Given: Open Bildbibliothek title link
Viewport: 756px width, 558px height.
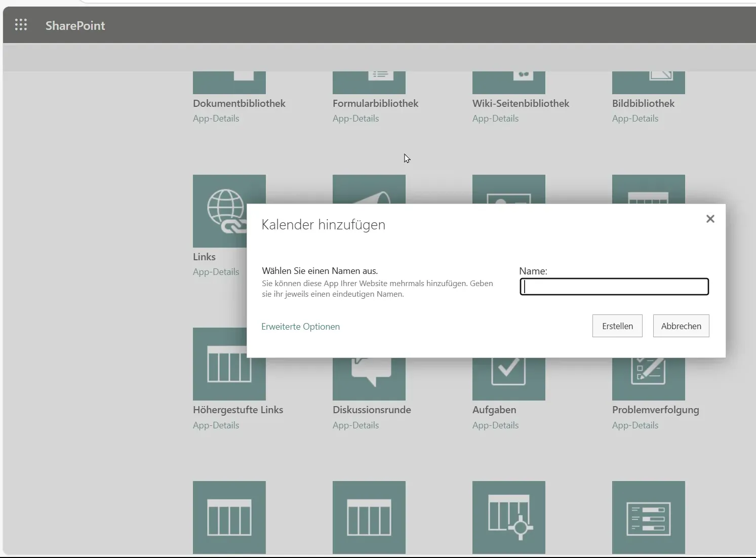Looking at the screenshot, I should point(643,103).
